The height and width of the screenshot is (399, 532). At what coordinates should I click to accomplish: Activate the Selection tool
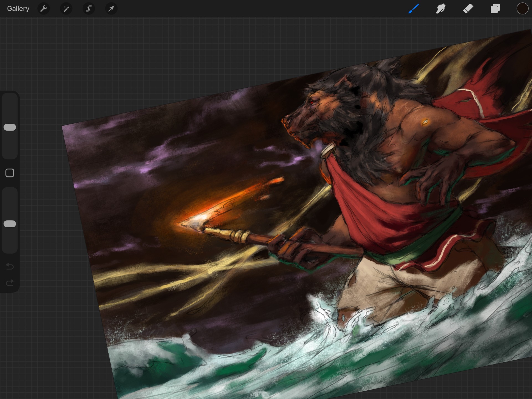pyautogui.click(x=89, y=9)
